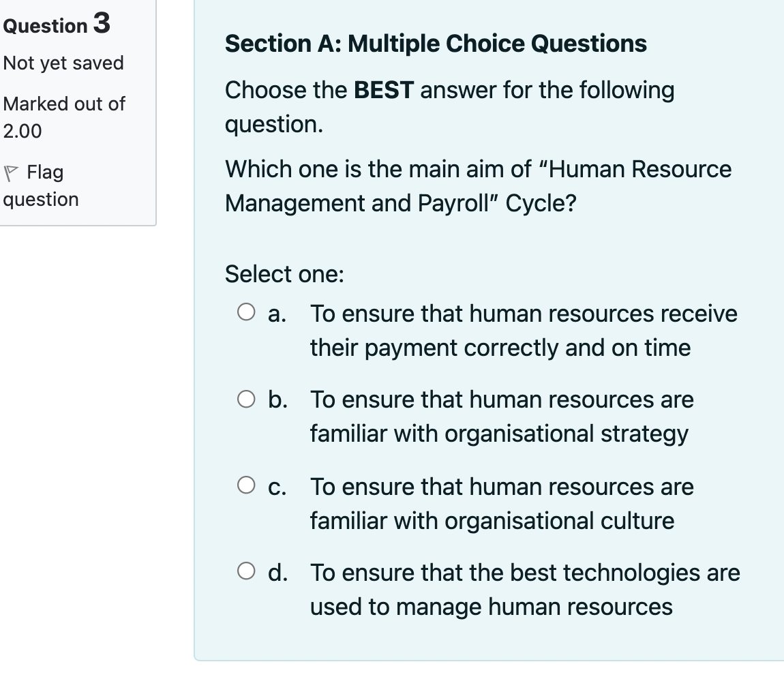
Task: Click the Section A heading
Action: coord(436,43)
